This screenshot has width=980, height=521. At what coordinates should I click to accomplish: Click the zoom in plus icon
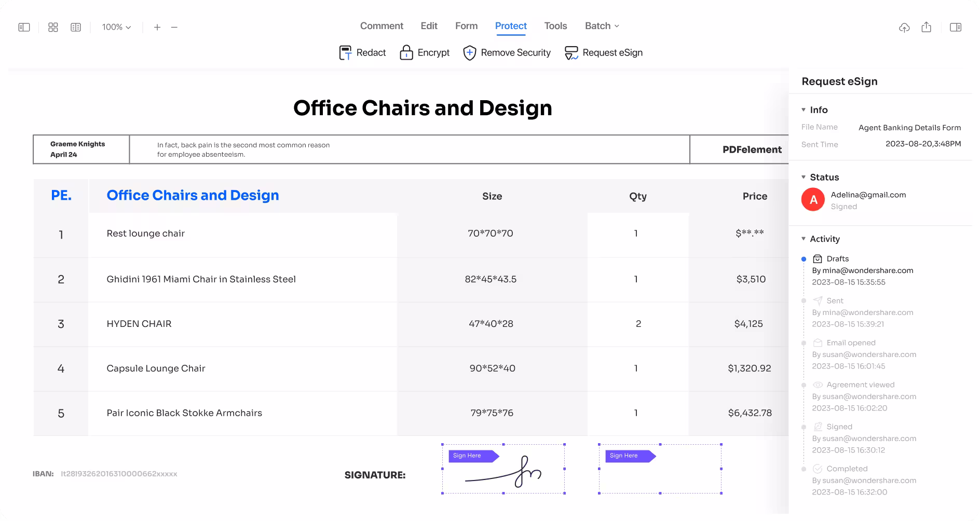157,27
